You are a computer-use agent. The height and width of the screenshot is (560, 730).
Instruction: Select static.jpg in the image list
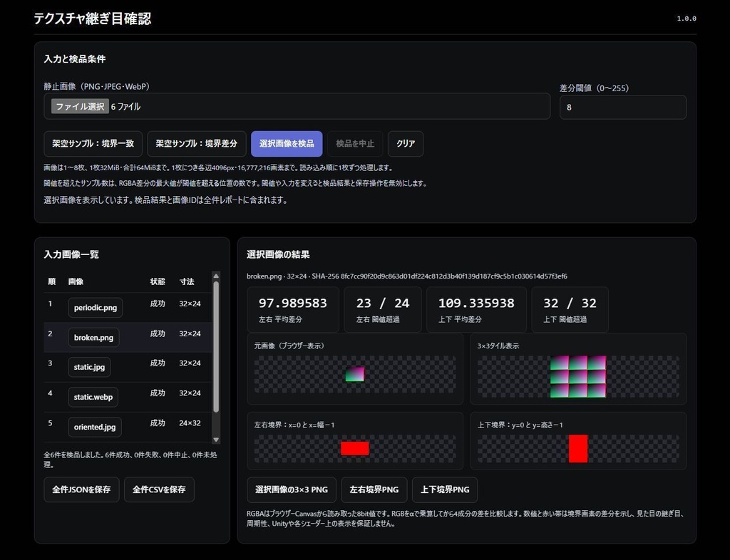89,368
